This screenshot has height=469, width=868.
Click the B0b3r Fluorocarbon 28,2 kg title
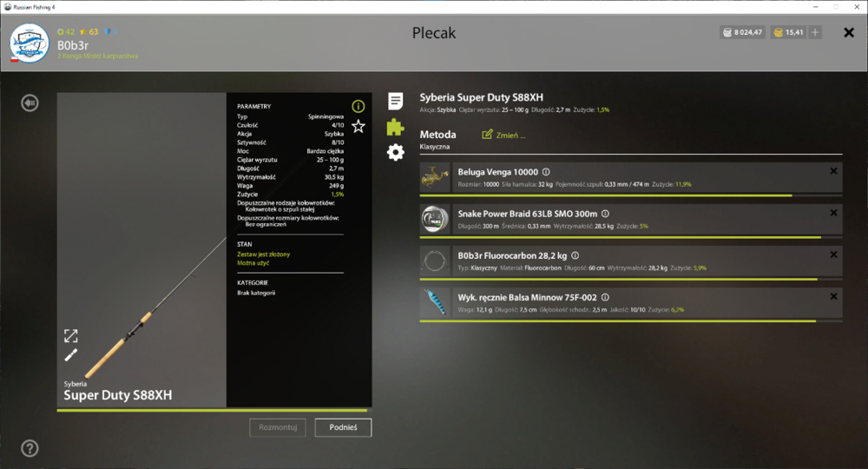coord(512,256)
